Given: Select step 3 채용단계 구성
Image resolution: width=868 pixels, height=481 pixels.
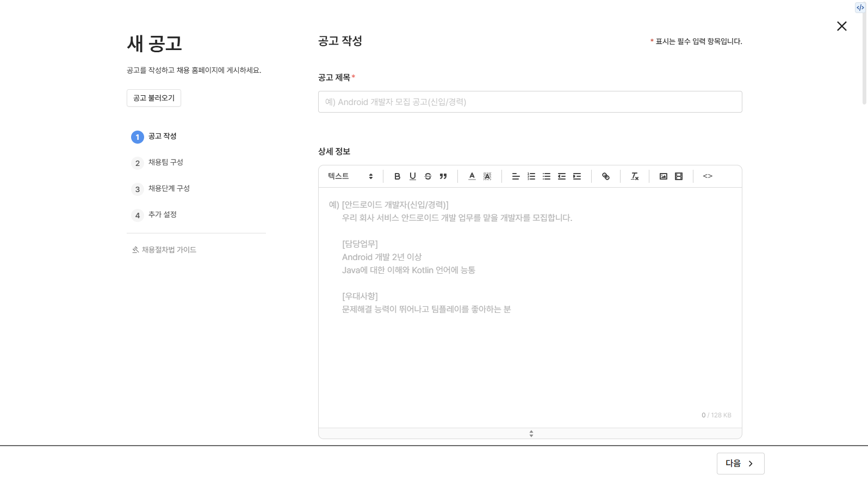Looking at the screenshot, I should 160,189.
